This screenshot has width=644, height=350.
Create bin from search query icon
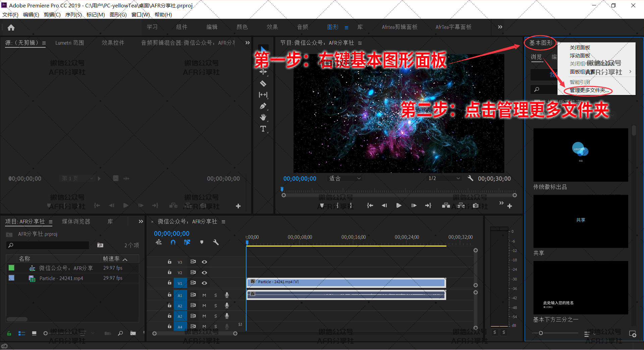click(100, 245)
